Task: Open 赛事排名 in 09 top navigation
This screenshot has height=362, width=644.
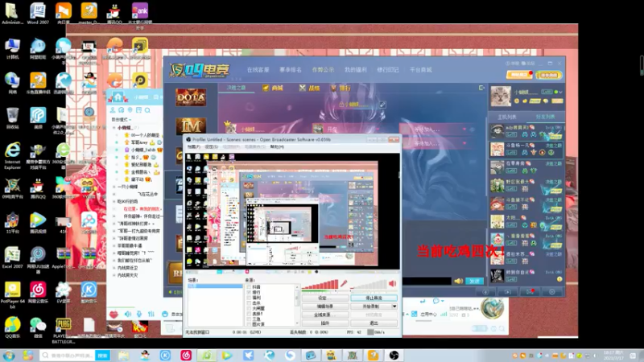Action: coord(291,70)
